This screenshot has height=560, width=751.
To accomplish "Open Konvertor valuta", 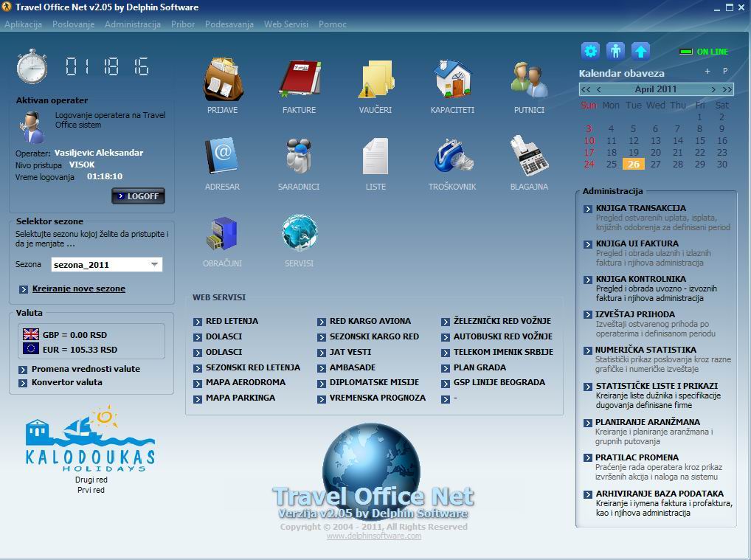I will pos(66,382).
